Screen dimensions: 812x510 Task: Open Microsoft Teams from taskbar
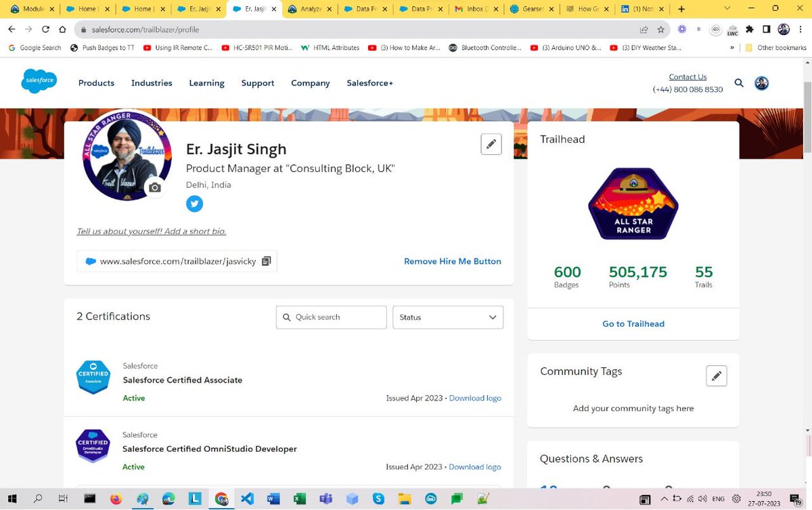coord(326,499)
